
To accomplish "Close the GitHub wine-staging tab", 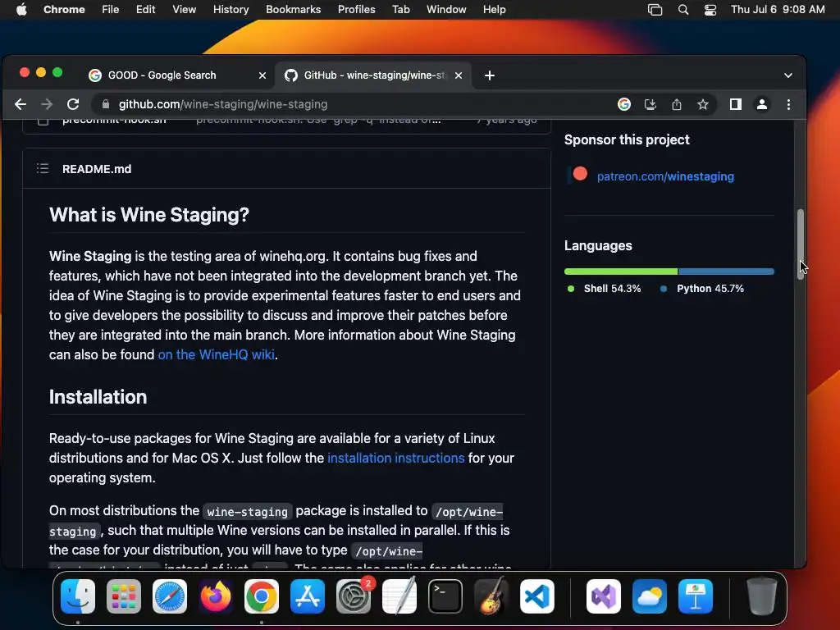I will [x=459, y=75].
